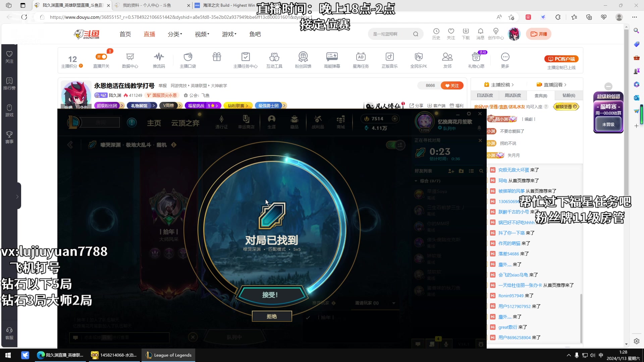Screen dimensions: 644x362
Task: Go to 直播 in Douyu navigation
Action: tap(149, 34)
